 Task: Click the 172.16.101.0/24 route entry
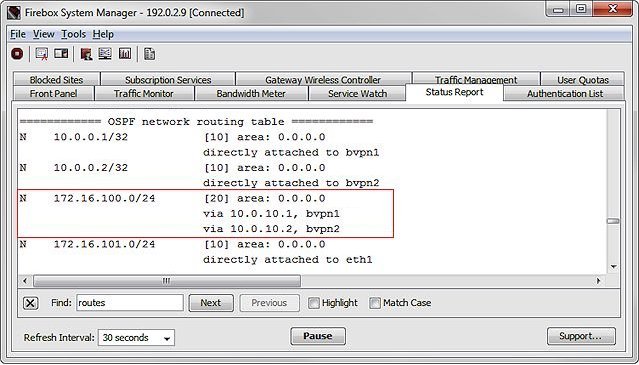(104, 244)
